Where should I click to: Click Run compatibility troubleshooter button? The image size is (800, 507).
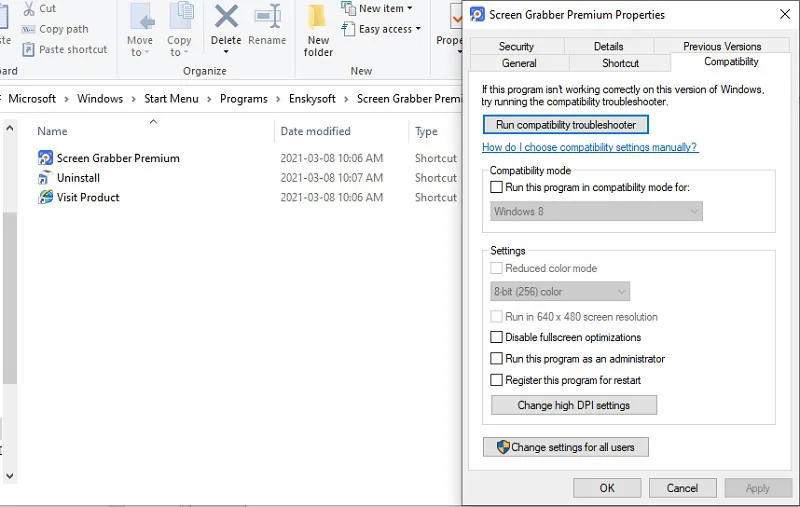566,124
